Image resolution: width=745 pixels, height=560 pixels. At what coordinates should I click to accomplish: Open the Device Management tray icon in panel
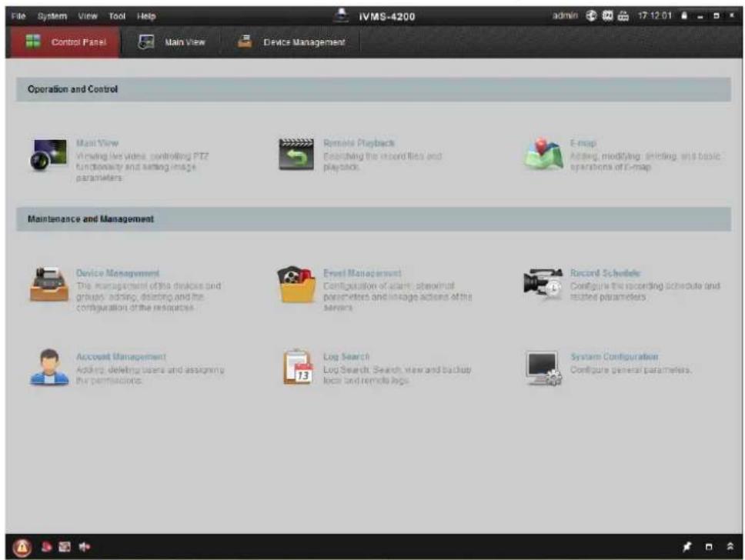(x=49, y=285)
